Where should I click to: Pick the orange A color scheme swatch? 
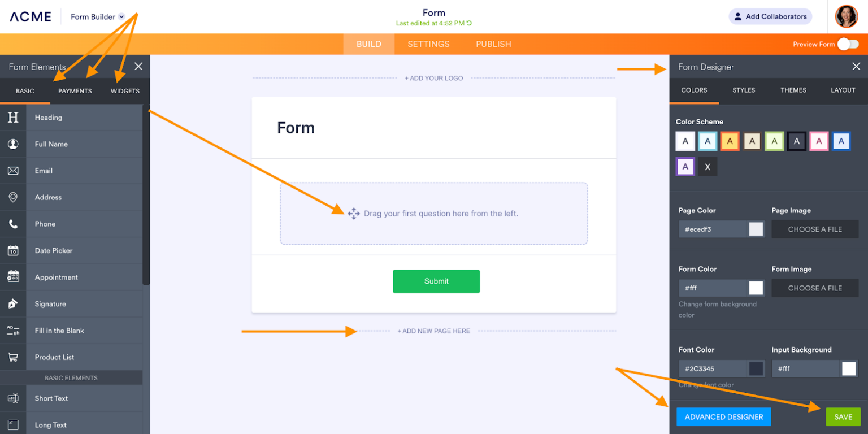[x=730, y=141]
